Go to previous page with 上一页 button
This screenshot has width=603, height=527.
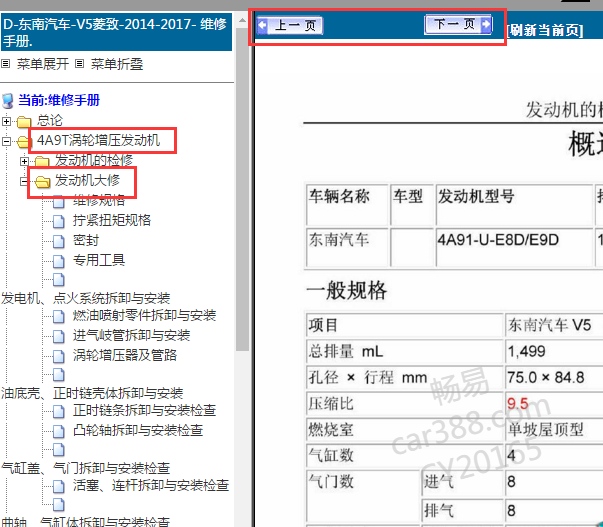290,25
